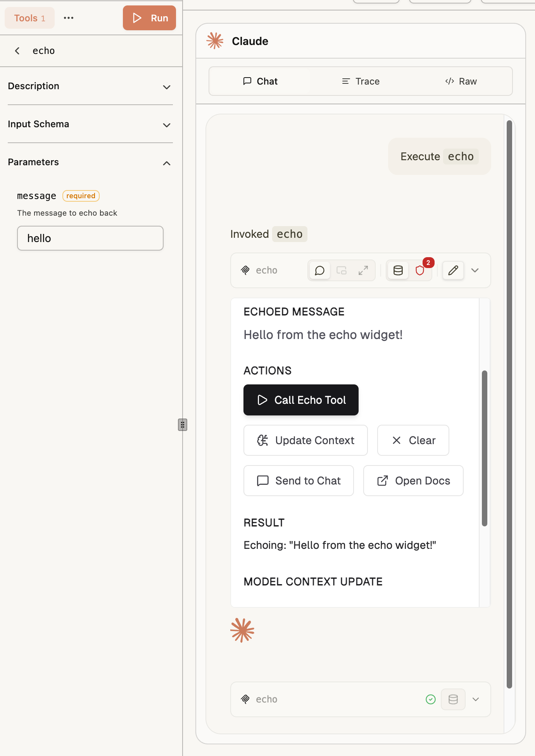Click the pencil edit icon in widget toolbar
Screen dimensions: 535x756
click(453, 270)
